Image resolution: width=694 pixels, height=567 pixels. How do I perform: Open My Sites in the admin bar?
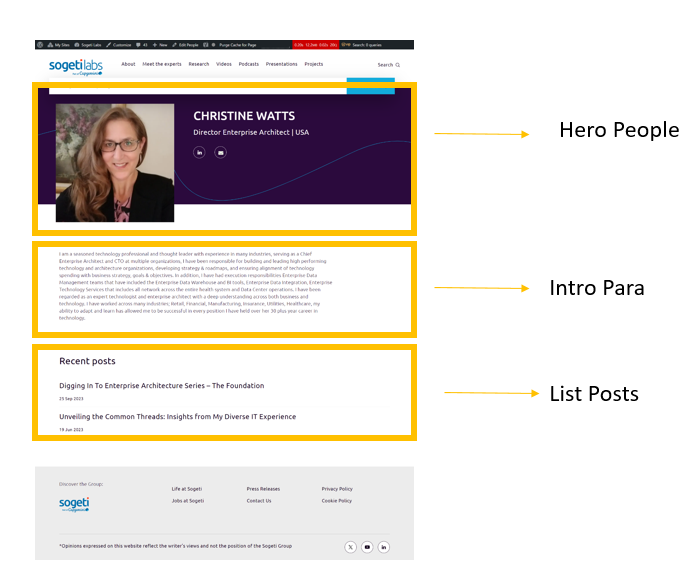pos(60,45)
